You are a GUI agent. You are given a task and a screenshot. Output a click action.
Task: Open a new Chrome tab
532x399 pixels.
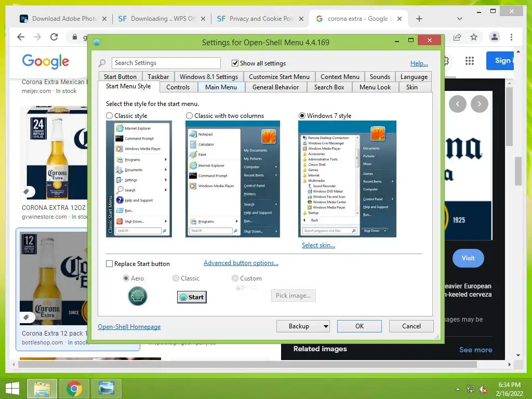(x=419, y=19)
